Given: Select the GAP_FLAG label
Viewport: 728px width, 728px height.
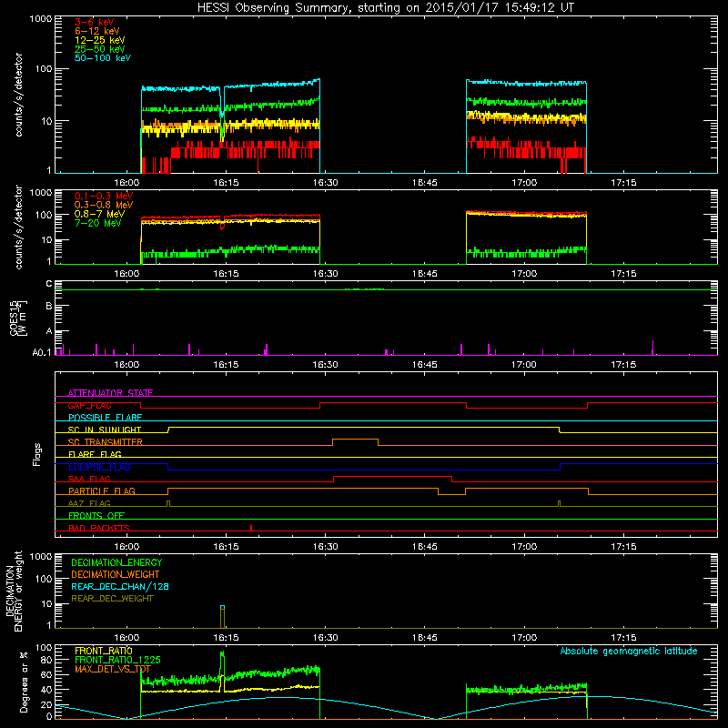Looking at the screenshot, I should coord(89,405).
